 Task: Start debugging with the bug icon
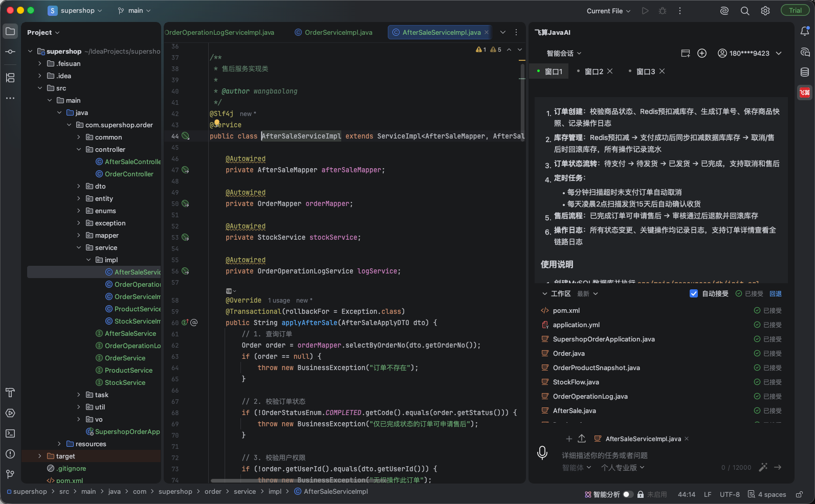[x=663, y=11]
